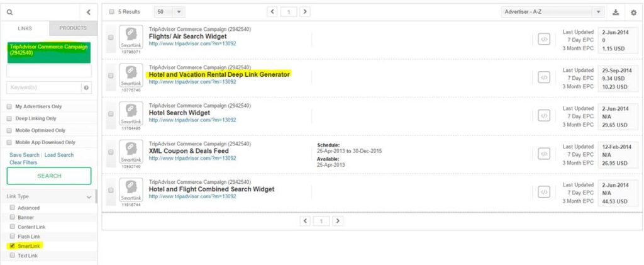
Task: Check the Content Link type
Action: click(13, 227)
